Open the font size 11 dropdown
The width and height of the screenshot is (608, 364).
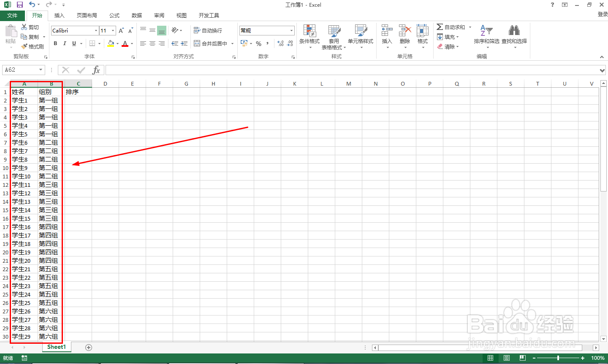[x=113, y=30]
